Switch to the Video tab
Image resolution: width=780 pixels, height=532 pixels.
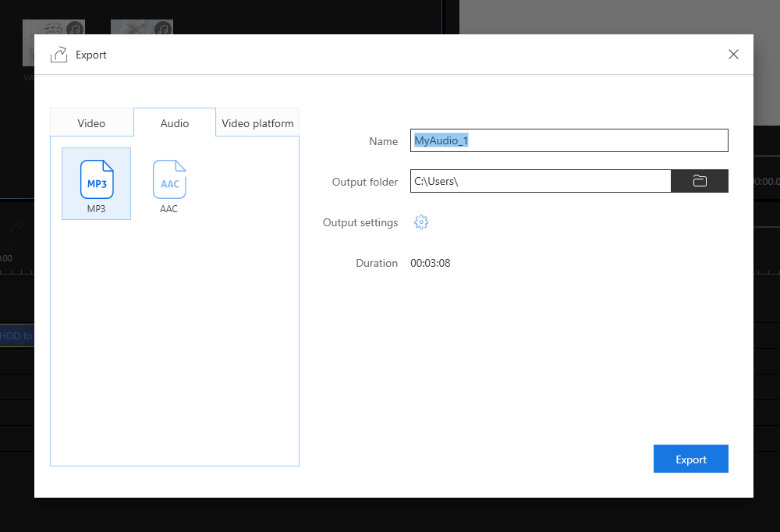pos(91,122)
